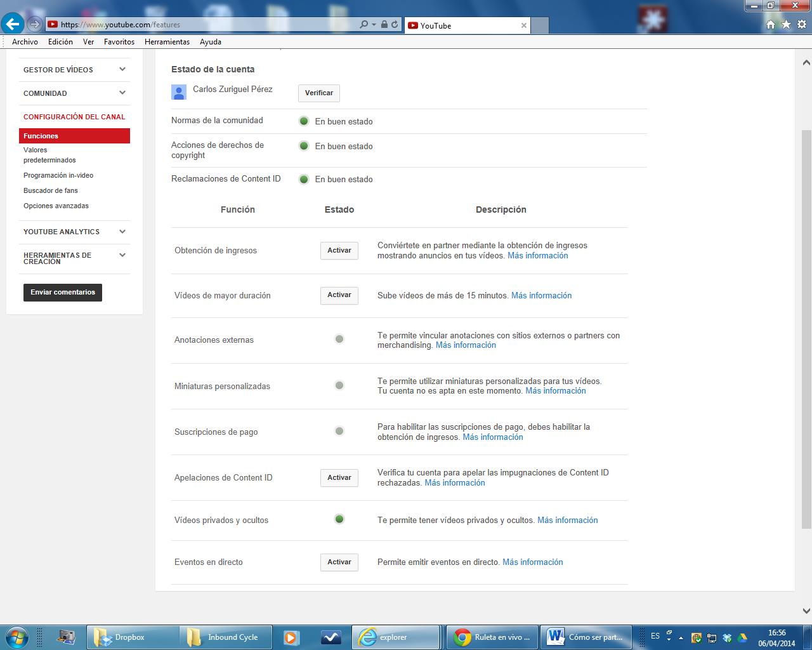Image resolution: width=812 pixels, height=650 pixels.
Task: Open the Edición menu
Action: click(x=60, y=42)
